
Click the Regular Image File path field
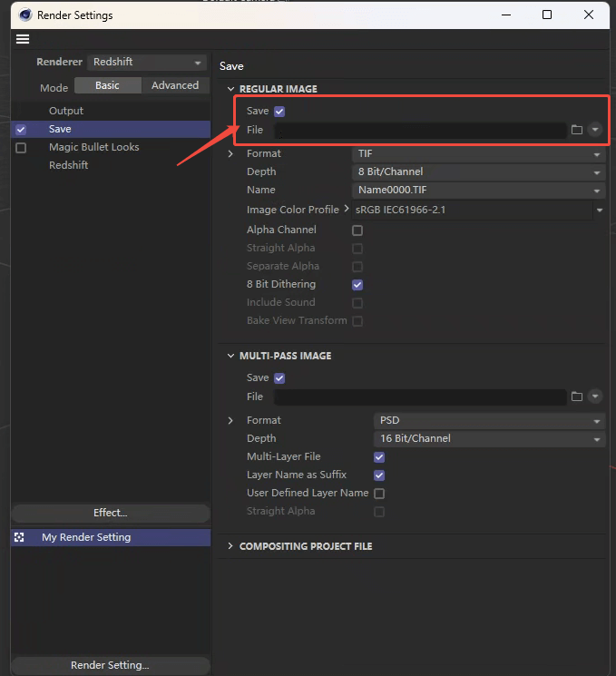pyautogui.click(x=420, y=130)
